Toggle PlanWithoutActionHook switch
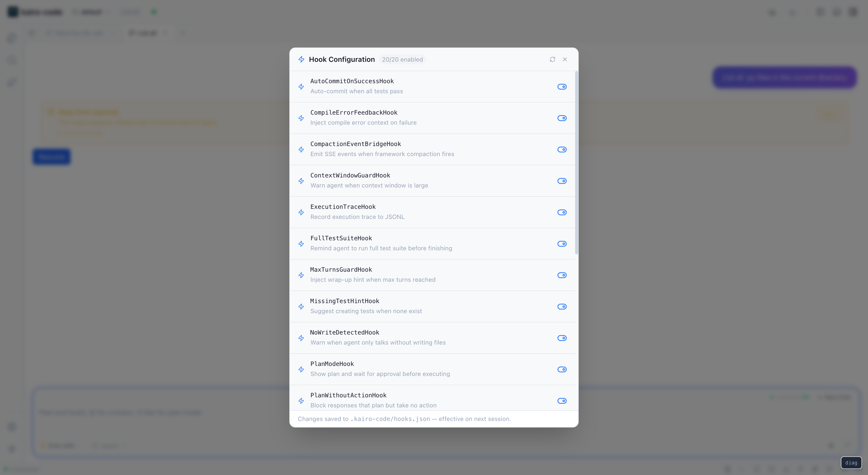 point(562,401)
